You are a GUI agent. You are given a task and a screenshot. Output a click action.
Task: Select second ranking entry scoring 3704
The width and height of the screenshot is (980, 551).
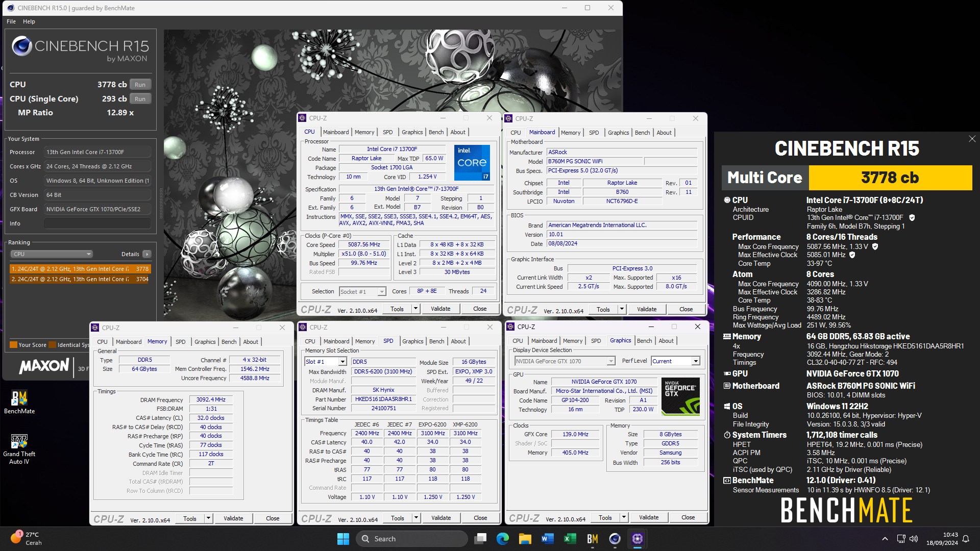tap(80, 279)
